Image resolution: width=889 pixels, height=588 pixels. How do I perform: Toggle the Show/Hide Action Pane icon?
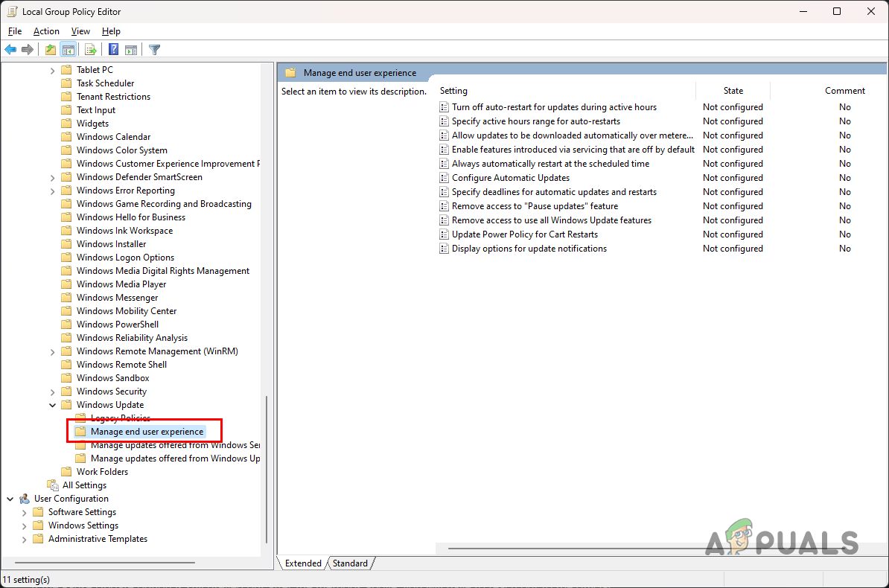tap(131, 50)
